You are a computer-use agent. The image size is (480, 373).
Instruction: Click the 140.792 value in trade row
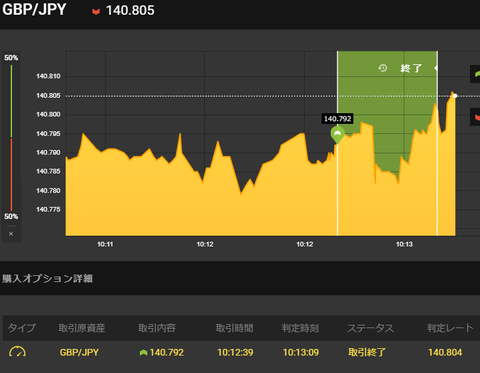[x=167, y=352]
